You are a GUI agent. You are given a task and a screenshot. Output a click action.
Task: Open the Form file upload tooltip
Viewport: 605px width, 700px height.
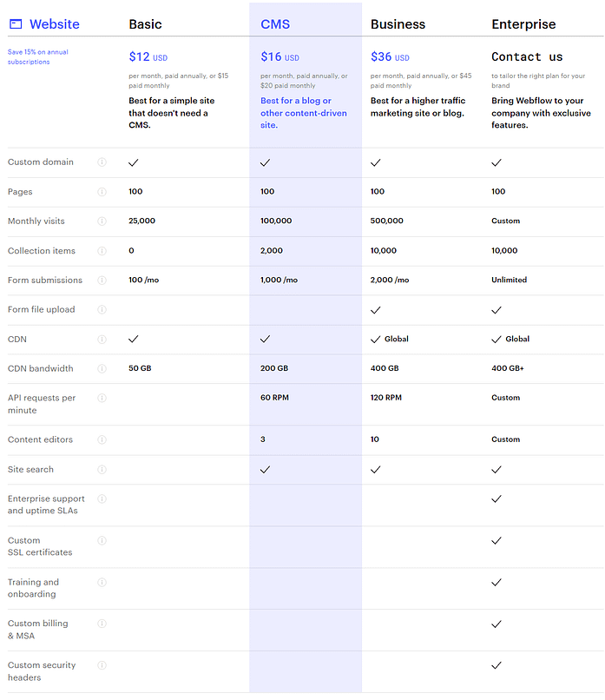pos(102,309)
